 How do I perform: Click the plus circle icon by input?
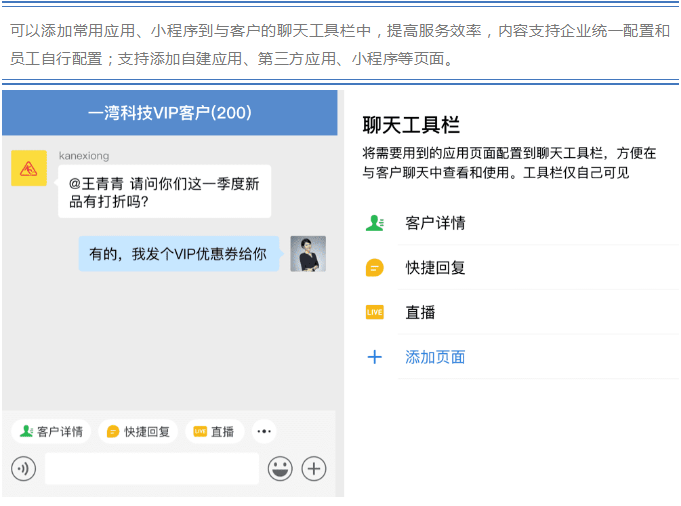[314, 469]
